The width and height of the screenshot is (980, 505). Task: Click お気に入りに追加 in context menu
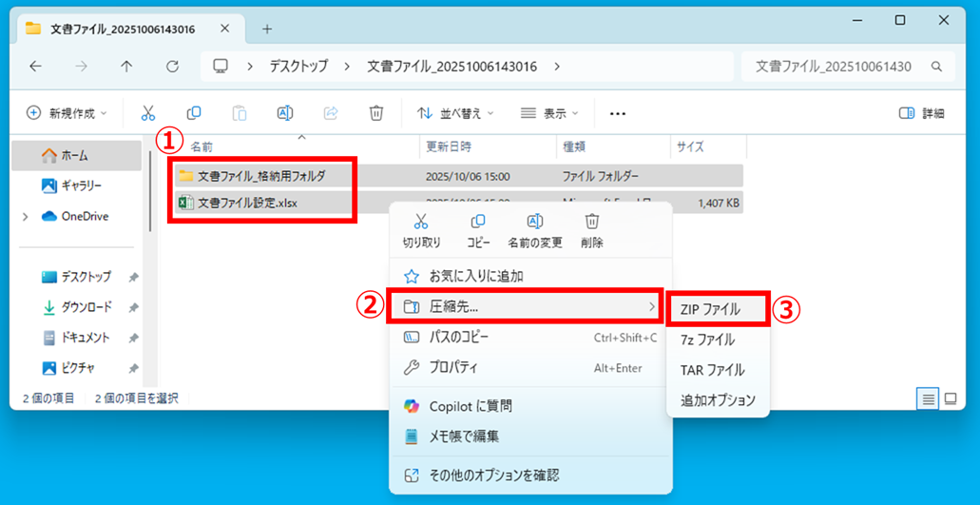pos(530,276)
